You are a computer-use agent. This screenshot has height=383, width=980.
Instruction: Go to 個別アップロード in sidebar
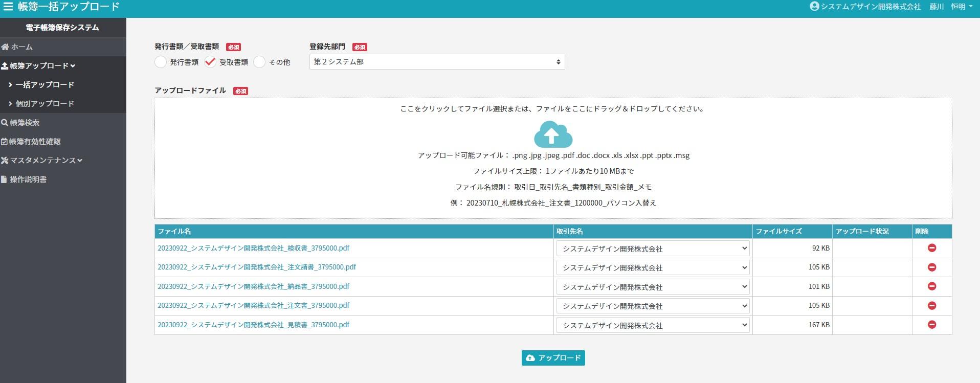44,104
